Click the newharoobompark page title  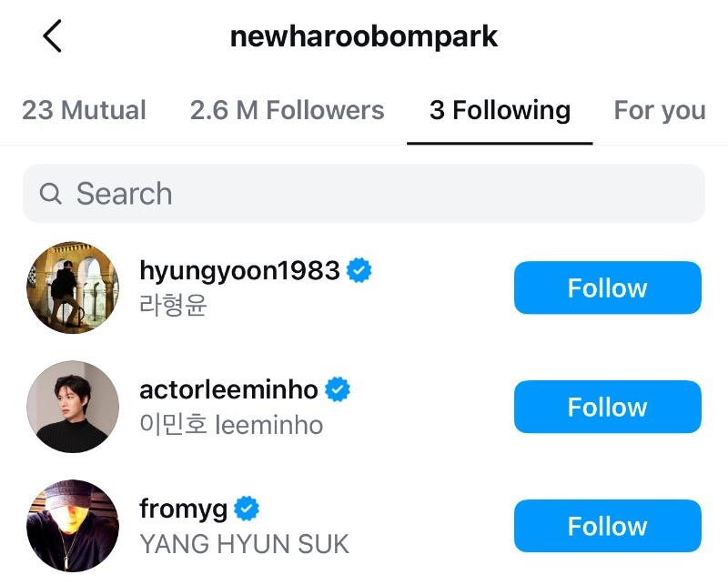364,36
